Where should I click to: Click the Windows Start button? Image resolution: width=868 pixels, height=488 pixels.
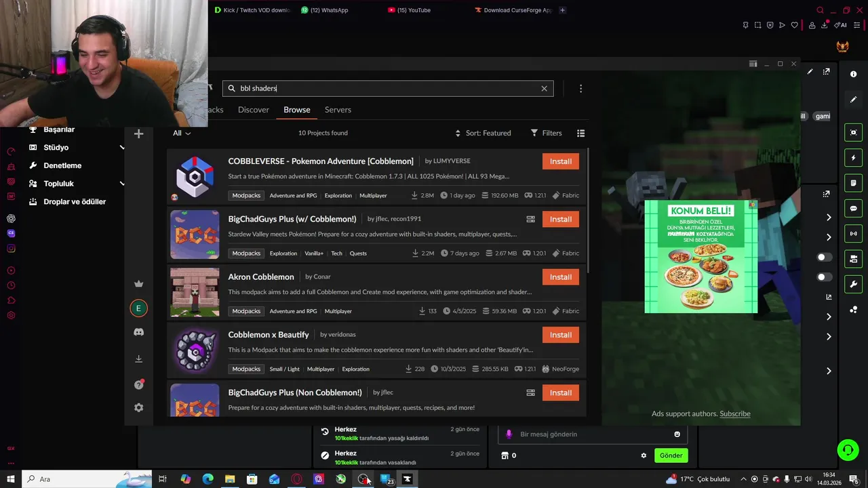click(x=11, y=479)
